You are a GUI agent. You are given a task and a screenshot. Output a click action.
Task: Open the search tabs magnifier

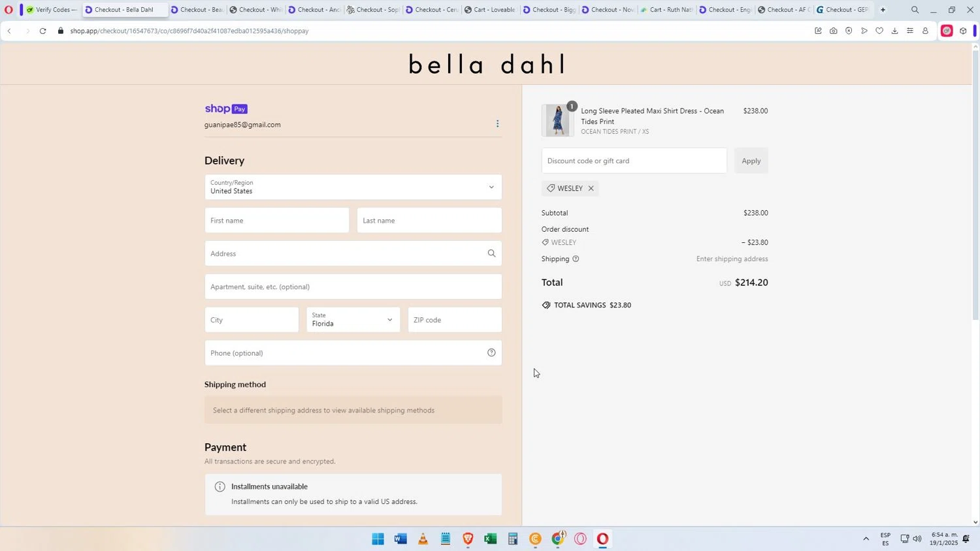(x=915, y=10)
